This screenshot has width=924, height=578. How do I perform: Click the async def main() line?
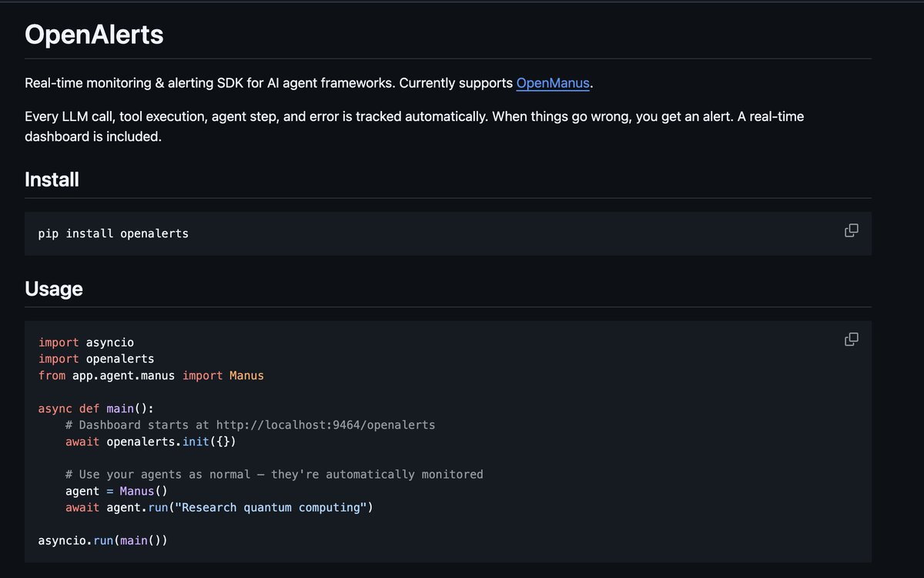pyautogui.click(x=96, y=408)
